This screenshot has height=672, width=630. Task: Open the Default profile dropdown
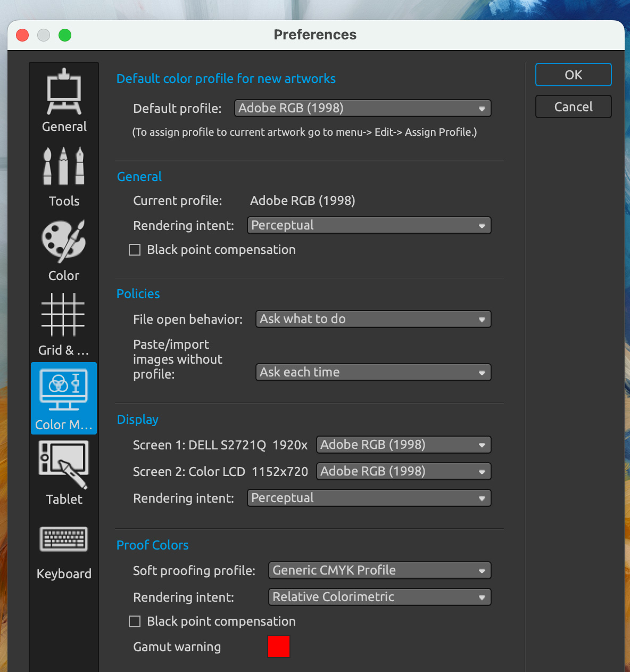pos(362,108)
